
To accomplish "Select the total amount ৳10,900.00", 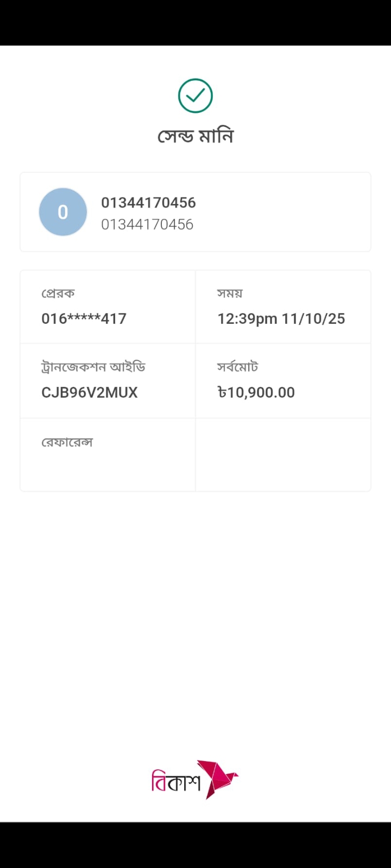I will [256, 392].
